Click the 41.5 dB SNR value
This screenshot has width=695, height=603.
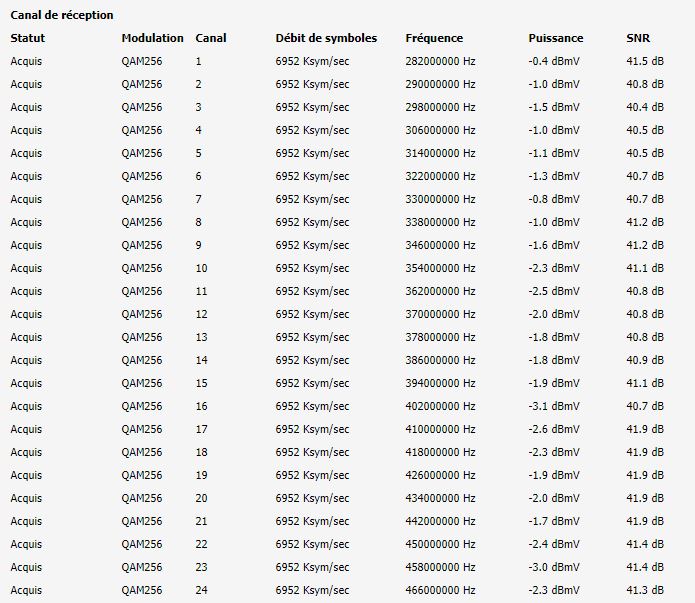point(644,61)
